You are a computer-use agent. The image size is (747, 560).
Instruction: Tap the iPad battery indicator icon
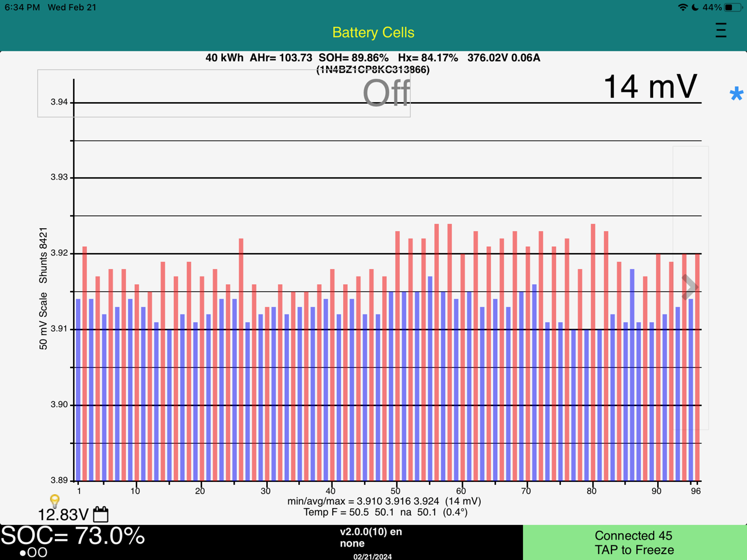point(732,8)
